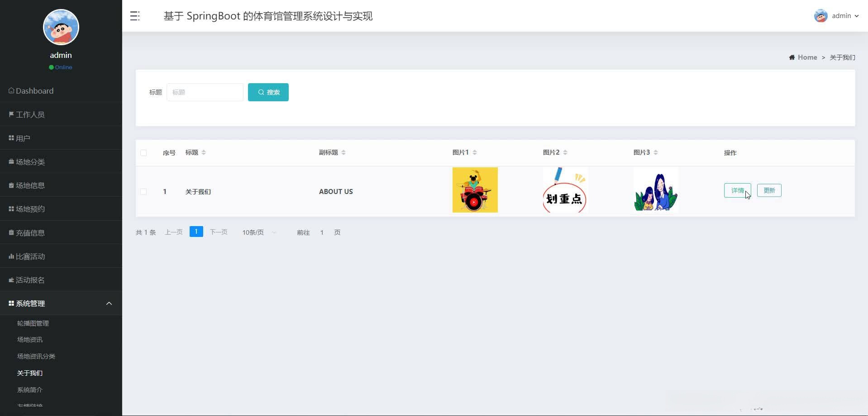This screenshot has height=416, width=868.
Task: Open the 场地预约 section
Action: (29, 208)
